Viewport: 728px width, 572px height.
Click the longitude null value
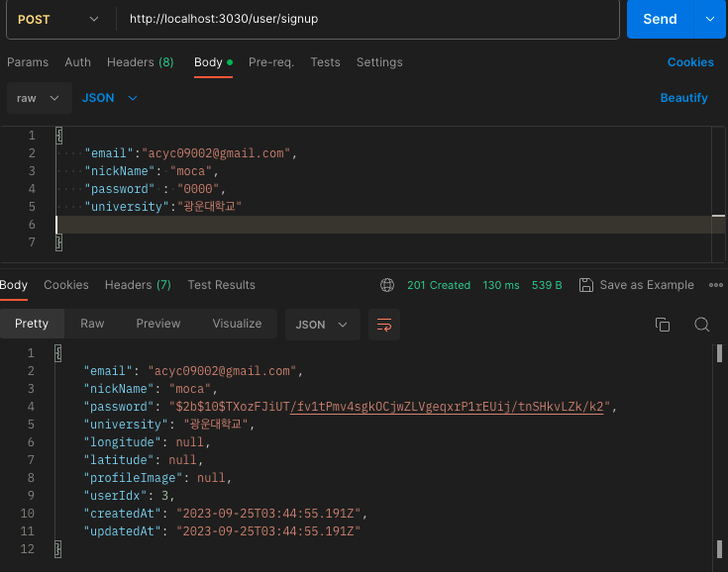[x=189, y=442]
